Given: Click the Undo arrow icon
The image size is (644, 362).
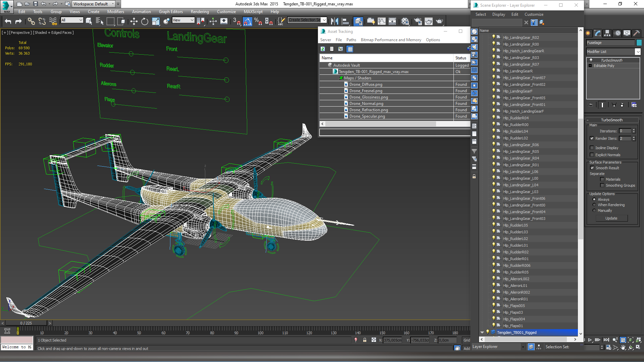Looking at the screenshot, I should coord(8,21).
